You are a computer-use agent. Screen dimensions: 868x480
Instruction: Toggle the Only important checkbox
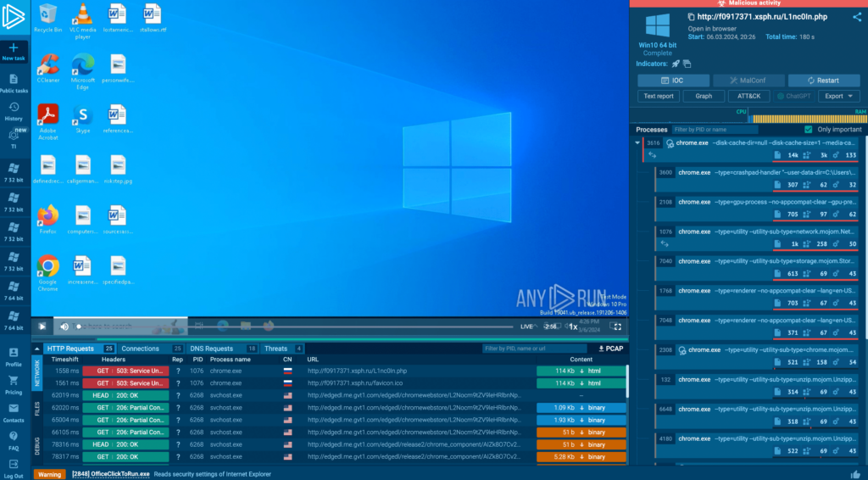pos(808,130)
